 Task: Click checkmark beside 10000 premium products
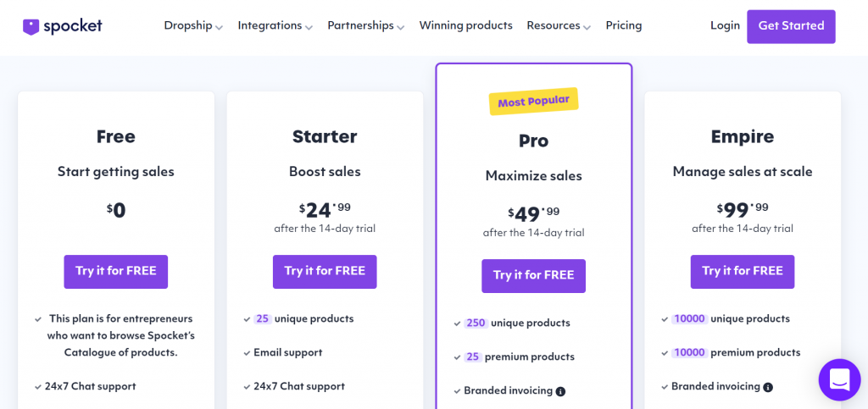coord(665,353)
